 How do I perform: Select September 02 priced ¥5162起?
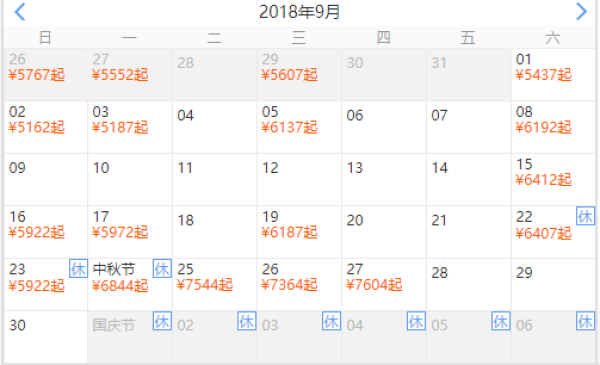(46, 127)
